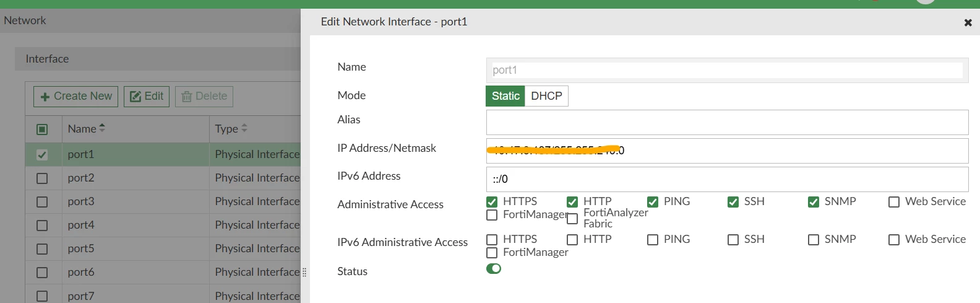Select port1 name in interface table
This screenshot has height=303, width=980.
81,154
